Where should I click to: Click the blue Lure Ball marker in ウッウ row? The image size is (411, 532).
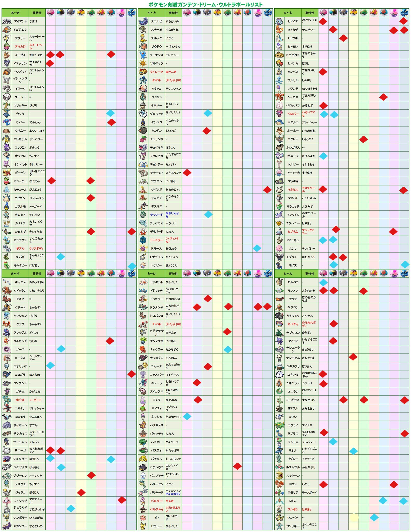pyautogui.click(x=110, y=113)
